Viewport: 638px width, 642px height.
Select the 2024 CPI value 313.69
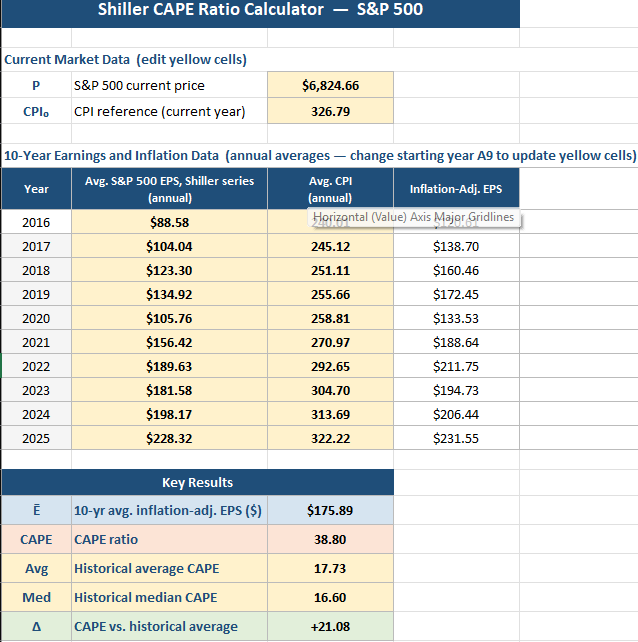tap(330, 414)
